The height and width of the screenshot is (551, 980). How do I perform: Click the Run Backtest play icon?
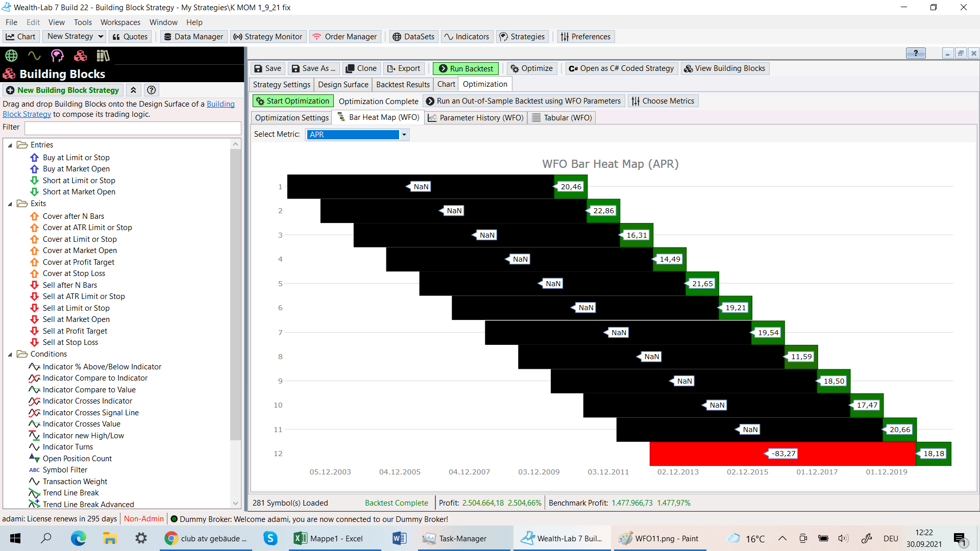[443, 68]
